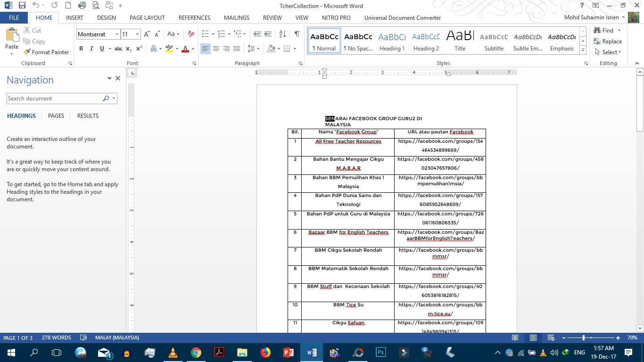The image size is (644, 362).
Task: Expand the Styles gallery More button
Action: pos(583,51)
